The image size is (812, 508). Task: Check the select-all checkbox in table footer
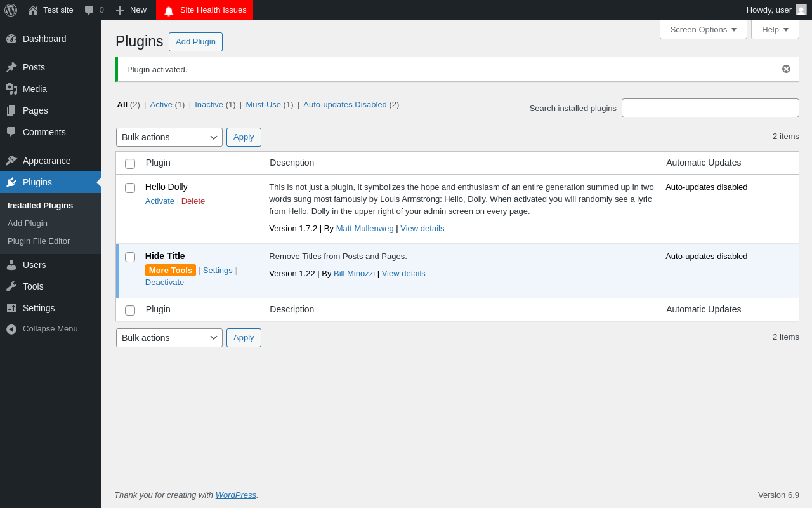click(x=130, y=311)
